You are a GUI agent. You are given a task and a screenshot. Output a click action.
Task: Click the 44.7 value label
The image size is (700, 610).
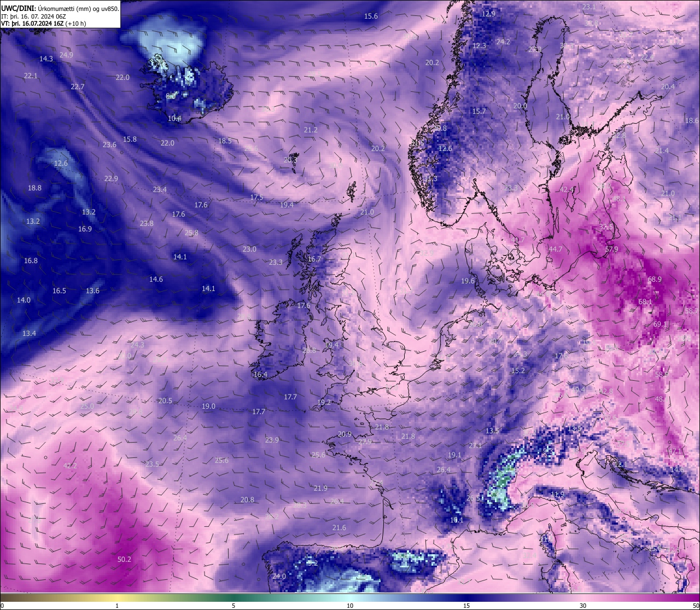tap(555, 249)
